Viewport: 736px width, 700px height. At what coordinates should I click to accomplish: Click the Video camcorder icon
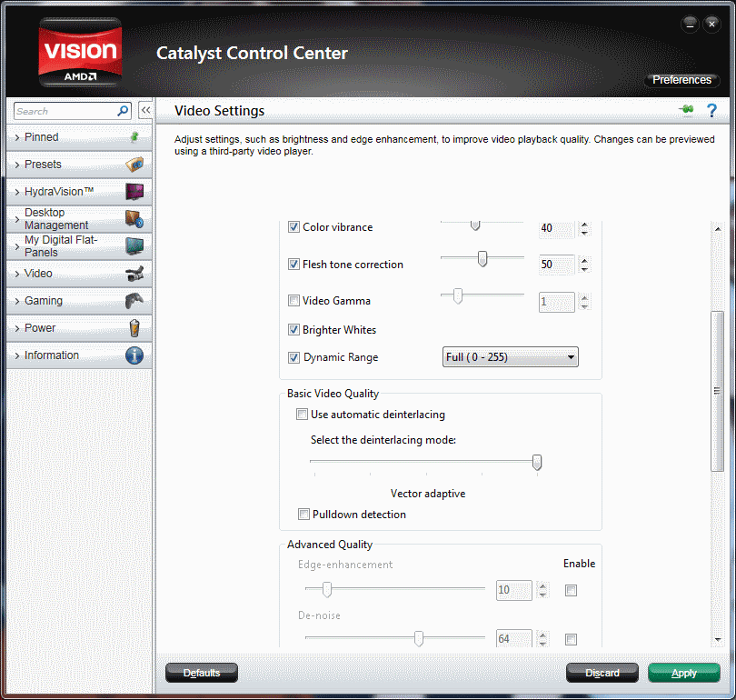coord(134,274)
